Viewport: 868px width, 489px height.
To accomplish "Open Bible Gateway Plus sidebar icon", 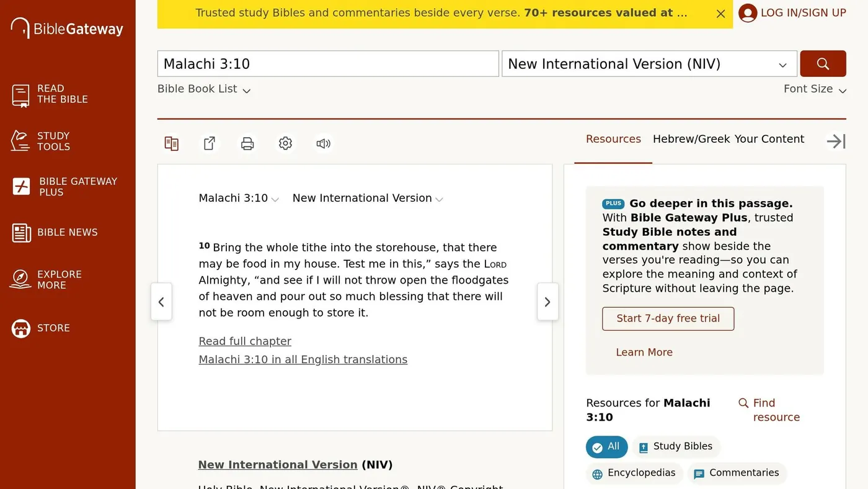I will tap(22, 186).
